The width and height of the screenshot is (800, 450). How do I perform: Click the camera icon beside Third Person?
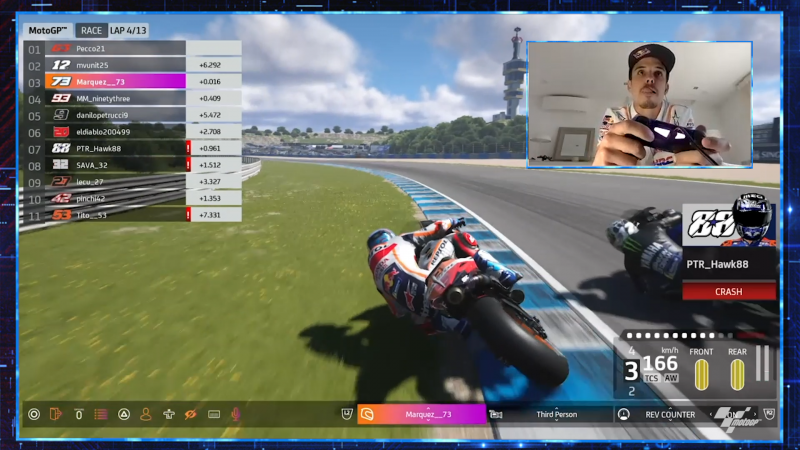495,414
